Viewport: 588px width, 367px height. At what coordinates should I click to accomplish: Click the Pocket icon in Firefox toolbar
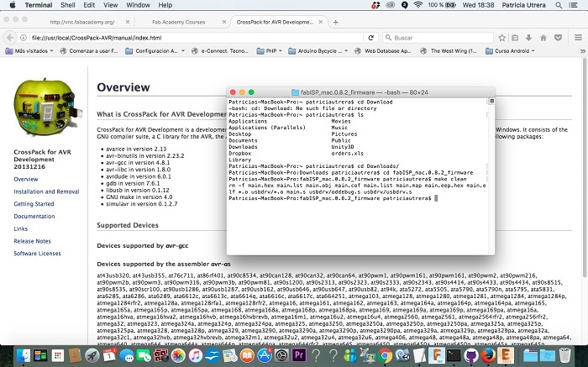[558, 38]
